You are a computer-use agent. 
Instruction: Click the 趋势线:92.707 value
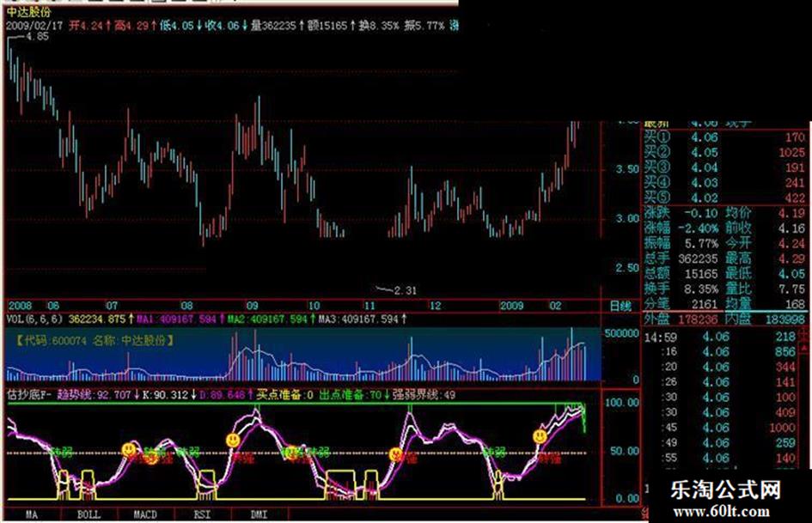94,395
